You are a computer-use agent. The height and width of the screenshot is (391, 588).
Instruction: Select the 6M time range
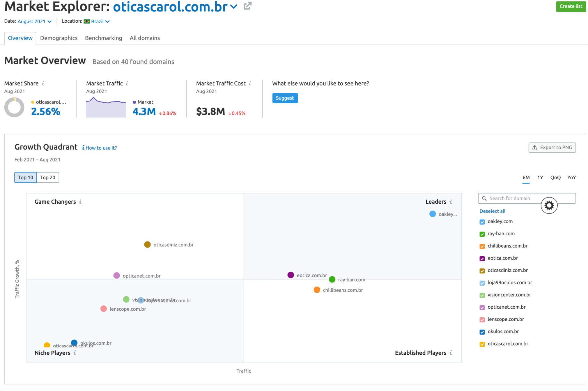(526, 177)
